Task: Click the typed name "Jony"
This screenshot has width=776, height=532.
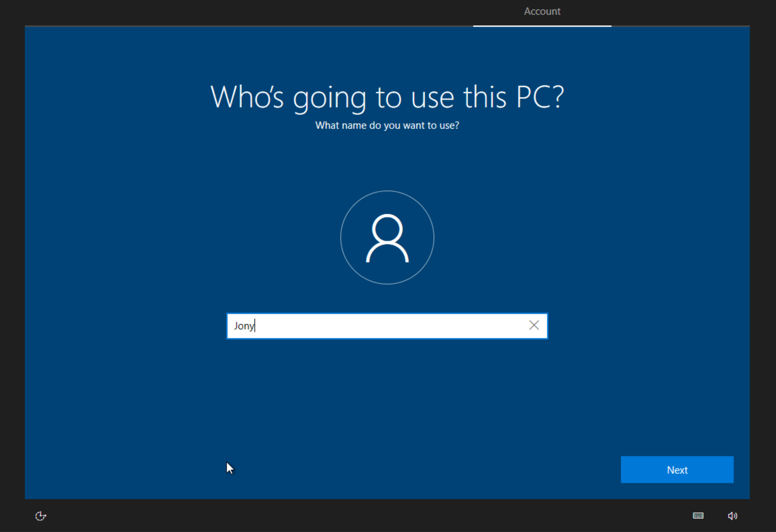Action: click(x=244, y=326)
